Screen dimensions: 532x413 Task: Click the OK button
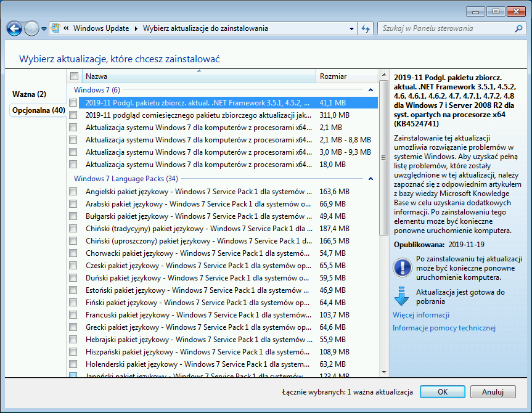(x=443, y=391)
